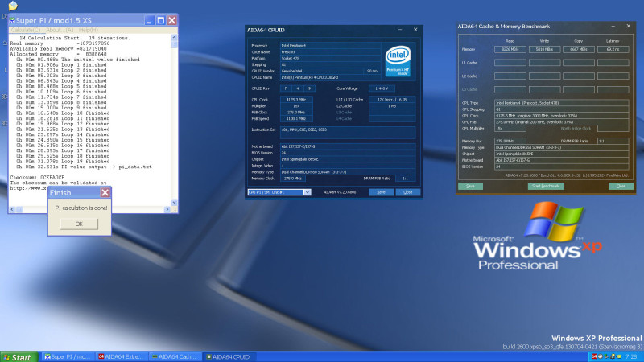Viewport: 644px width, 362px height.
Task: Switch to AIDA64 Cache taskbar button
Action: click(x=175, y=357)
